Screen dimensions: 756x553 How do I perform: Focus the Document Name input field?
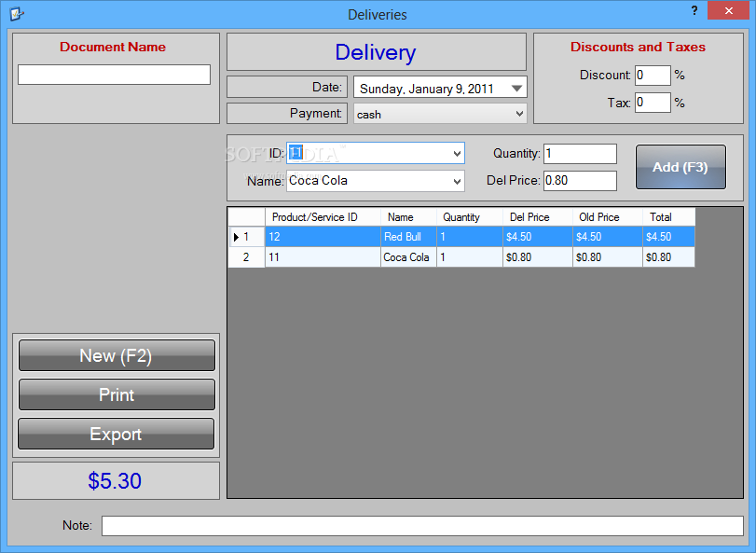115,75
